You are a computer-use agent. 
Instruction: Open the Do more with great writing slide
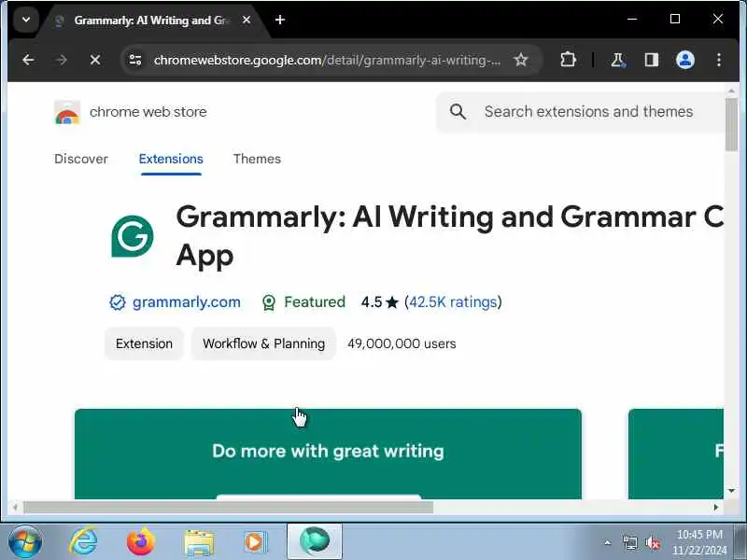coord(328,454)
